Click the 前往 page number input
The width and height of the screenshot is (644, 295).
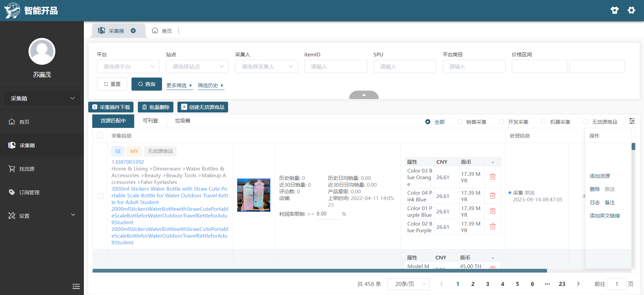pyautogui.click(x=616, y=284)
